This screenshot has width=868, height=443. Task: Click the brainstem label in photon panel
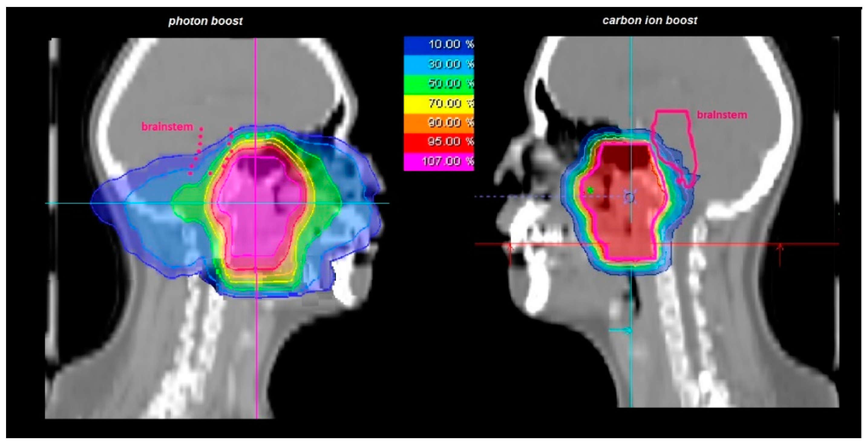[167, 127]
